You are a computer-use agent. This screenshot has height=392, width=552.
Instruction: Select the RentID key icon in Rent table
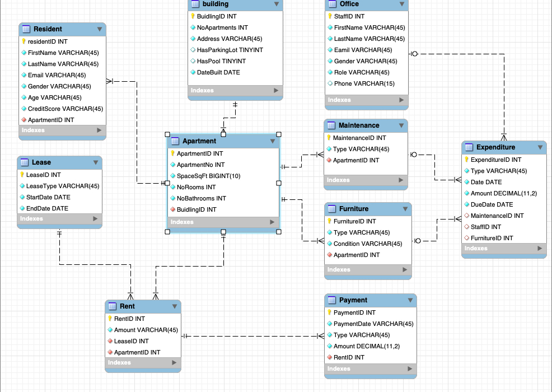coord(110,319)
